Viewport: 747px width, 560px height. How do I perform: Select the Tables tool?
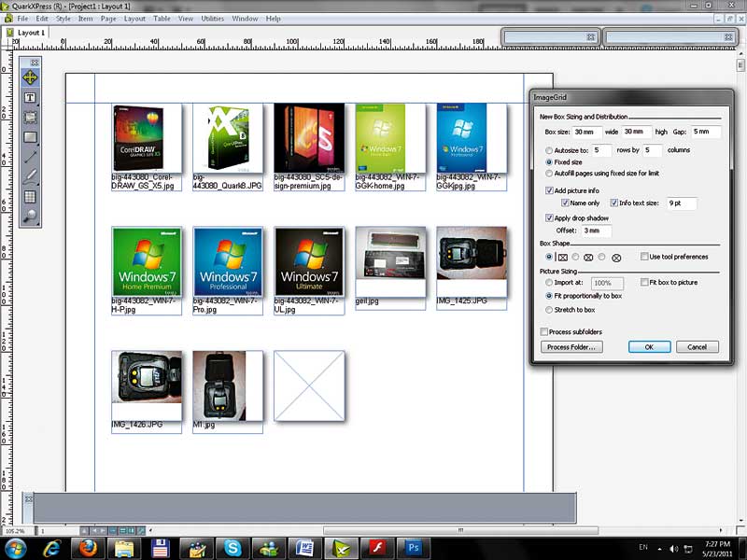(30, 196)
